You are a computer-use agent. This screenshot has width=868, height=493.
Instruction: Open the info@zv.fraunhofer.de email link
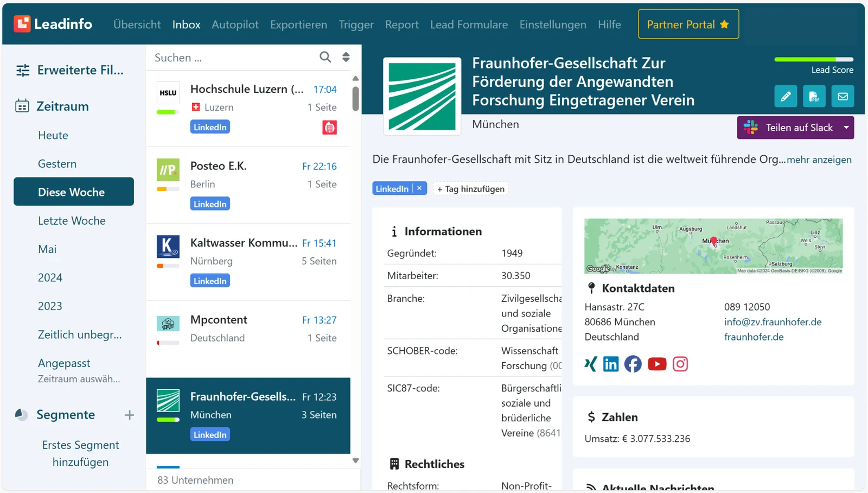pyautogui.click(x=773, y=322)
